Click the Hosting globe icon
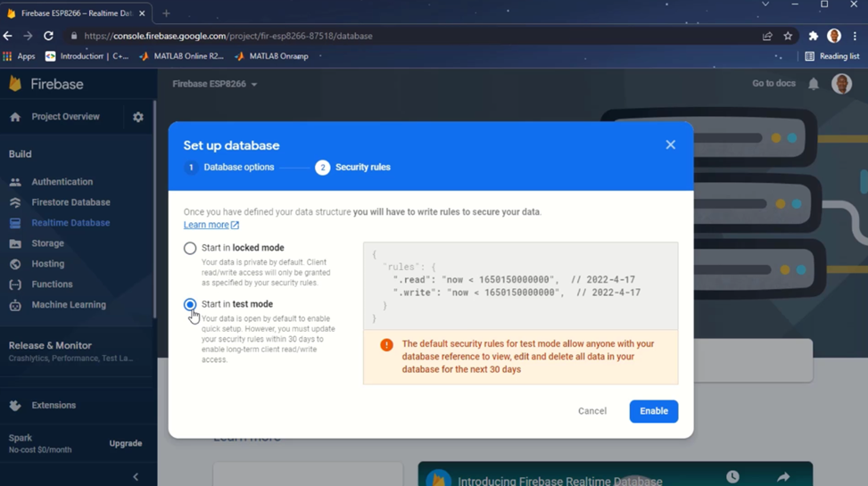This screenshot has width=868, height=486. click(x=15, y=264)
